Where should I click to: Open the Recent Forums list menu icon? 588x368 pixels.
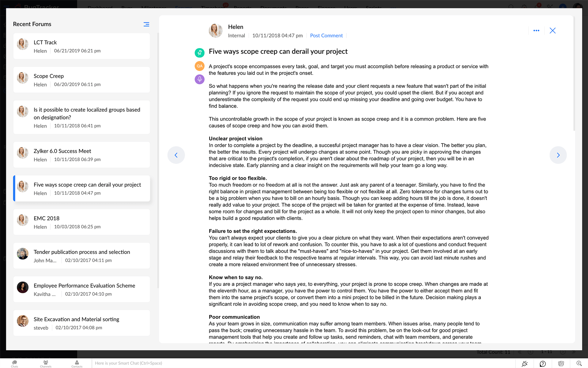(146, 24)
